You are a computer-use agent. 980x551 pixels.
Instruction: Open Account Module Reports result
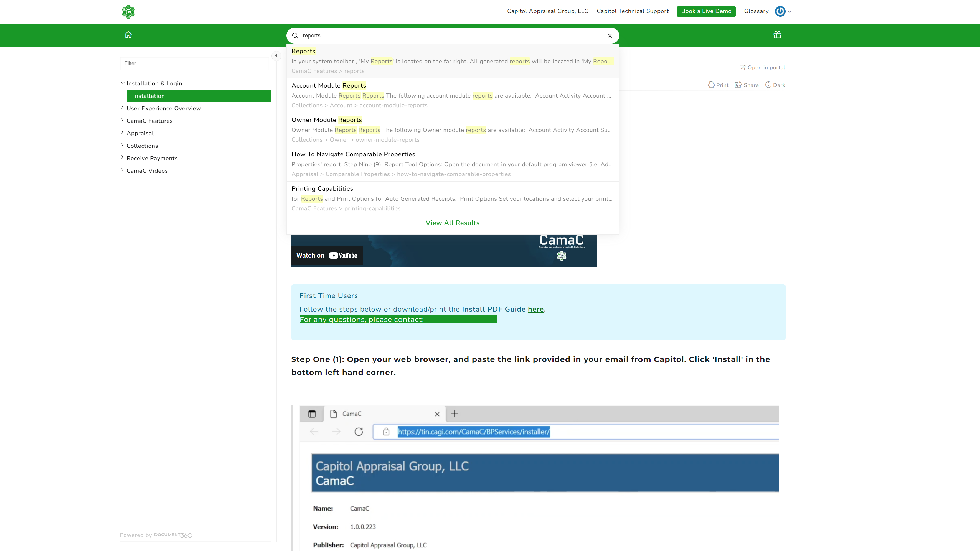coord(453,95)
